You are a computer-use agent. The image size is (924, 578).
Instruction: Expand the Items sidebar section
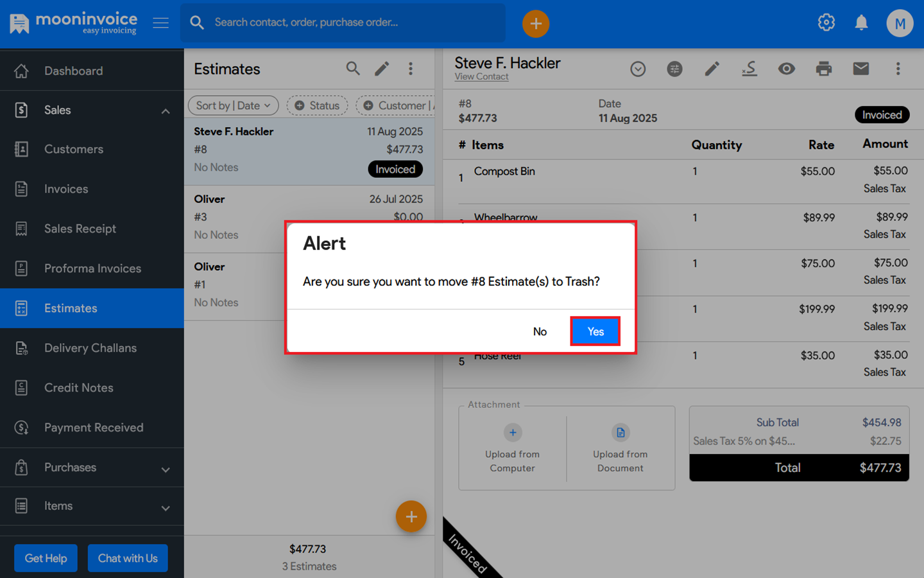166,507
